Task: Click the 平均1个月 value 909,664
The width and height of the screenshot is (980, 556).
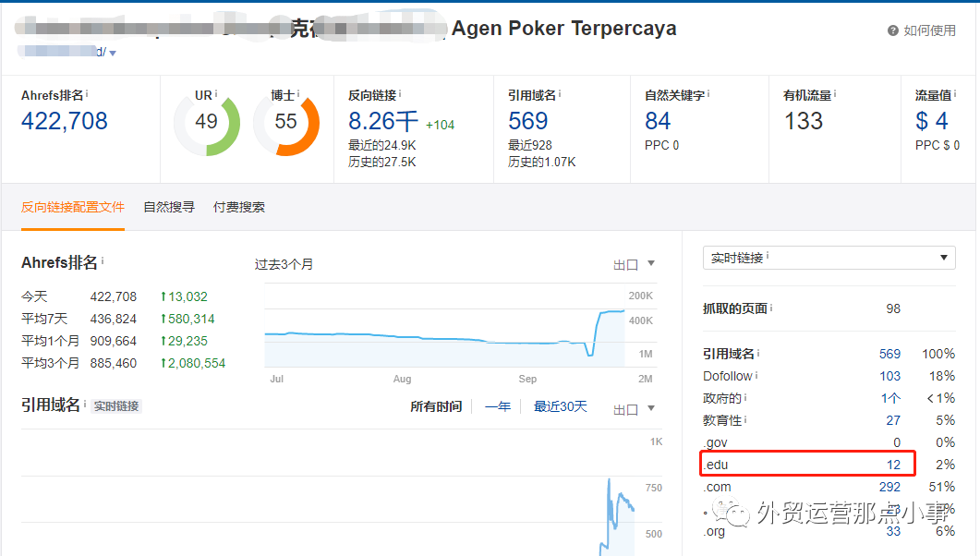Action: click(113, 341)
